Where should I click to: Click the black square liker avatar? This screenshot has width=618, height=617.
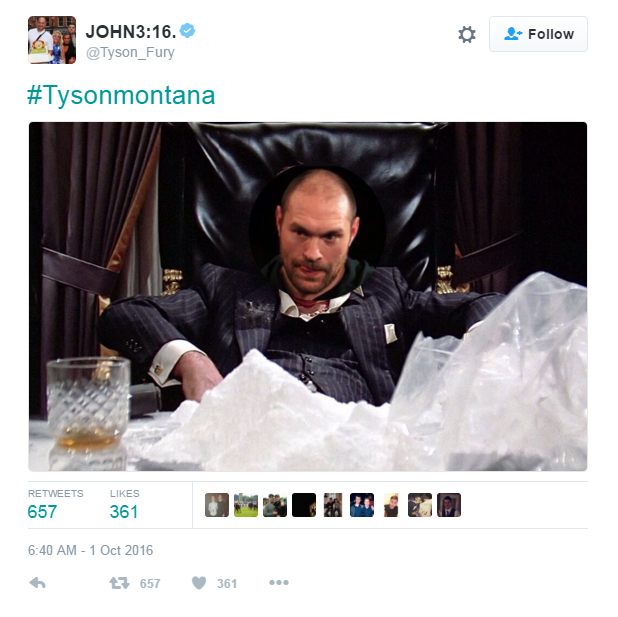click(304, 505)
